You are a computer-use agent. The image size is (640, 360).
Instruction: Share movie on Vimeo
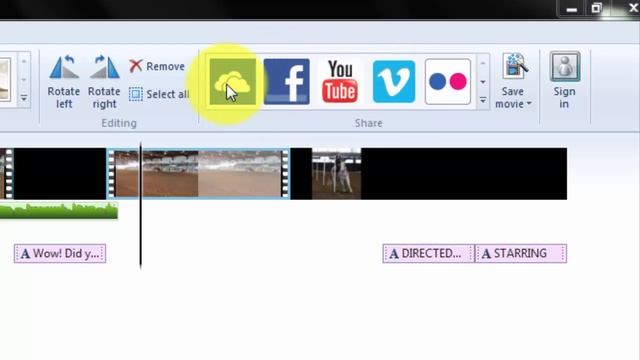point(394,81)
